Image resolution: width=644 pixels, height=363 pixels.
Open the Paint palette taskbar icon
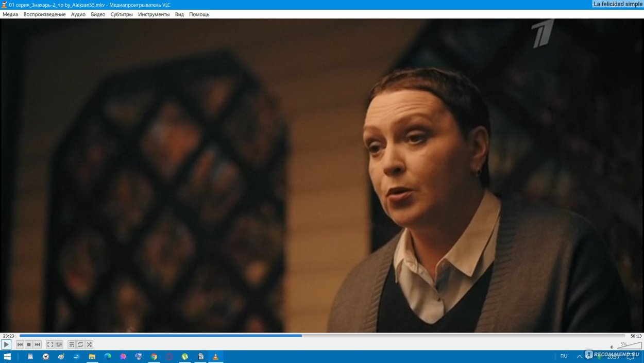pos(61,356)
